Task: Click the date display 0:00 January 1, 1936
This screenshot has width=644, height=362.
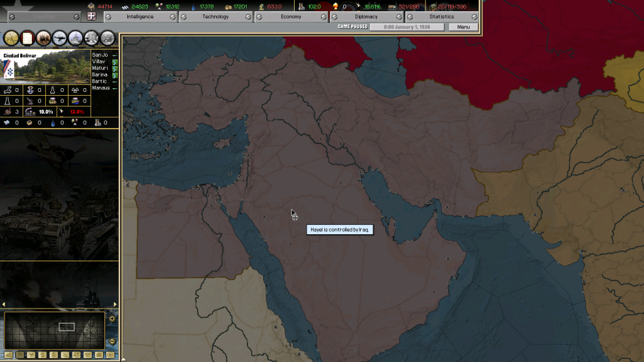Action: pyautogui.click(x=407, y=27)
